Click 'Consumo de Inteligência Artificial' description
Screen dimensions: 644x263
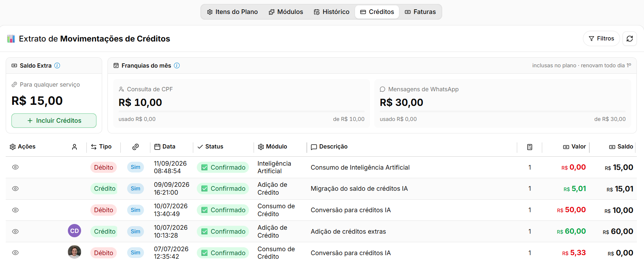[x=360, y=167]
